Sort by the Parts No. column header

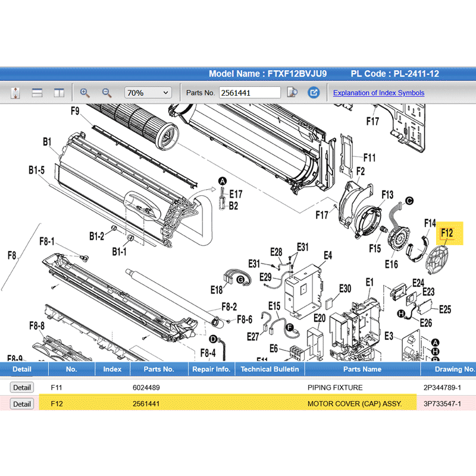click(x=159, y=369)
